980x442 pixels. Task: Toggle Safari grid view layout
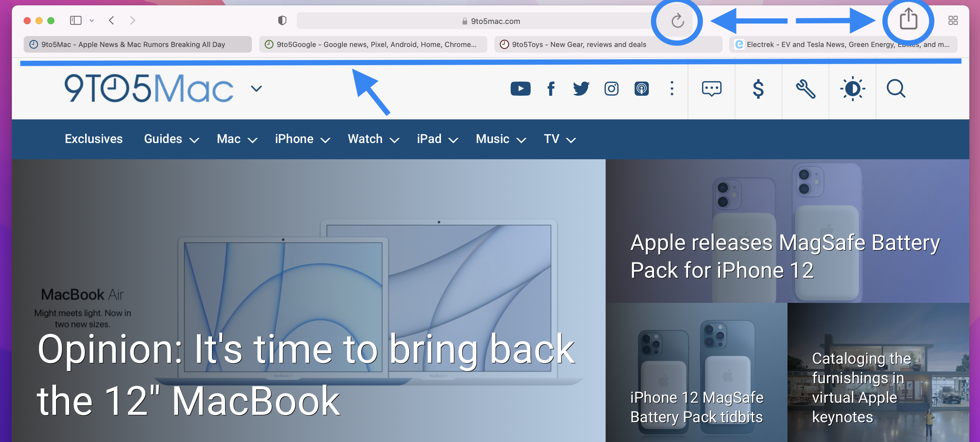(x=953, y=21)
